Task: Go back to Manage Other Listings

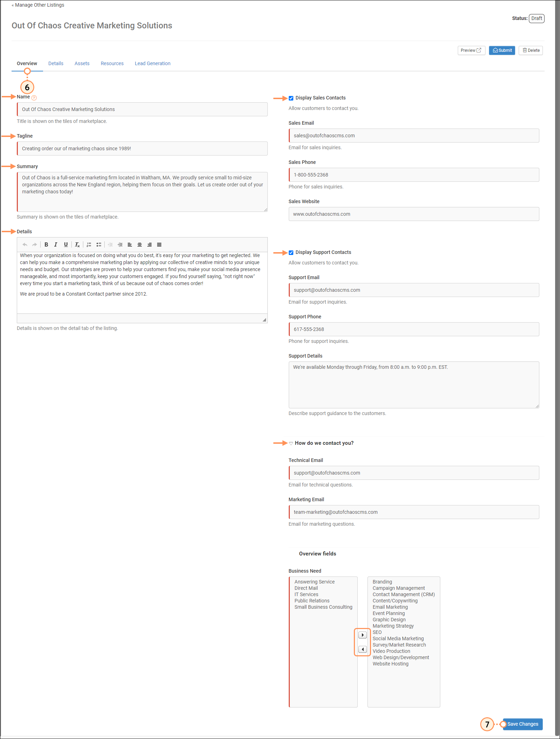Action: point(38,5)
